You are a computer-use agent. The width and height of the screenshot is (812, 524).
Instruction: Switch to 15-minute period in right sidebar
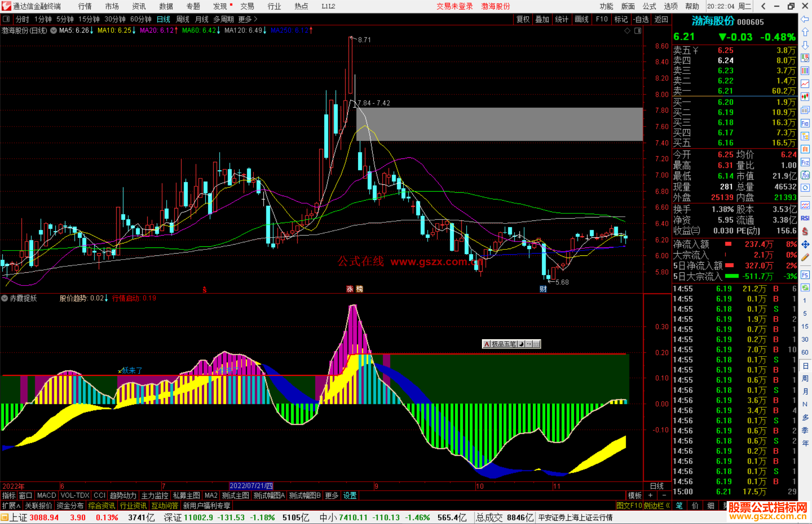[x=804, y=326]
